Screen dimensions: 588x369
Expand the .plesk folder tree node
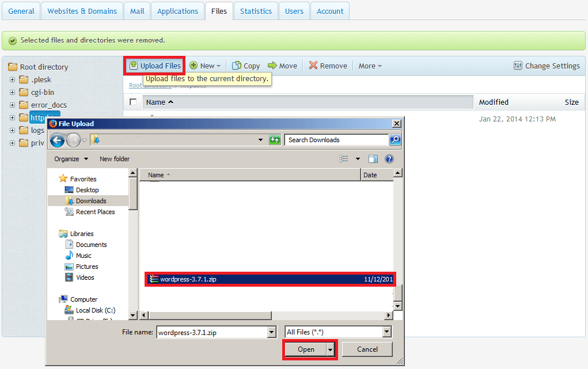(x=13, y=79)
